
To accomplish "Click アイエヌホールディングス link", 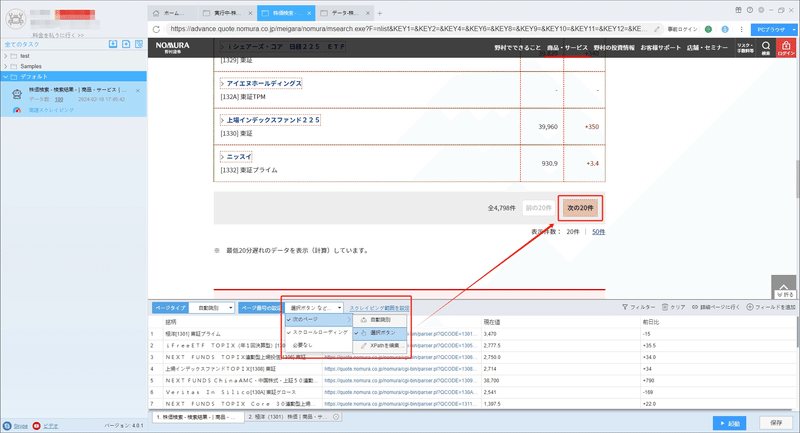I will pyautogui.click(x=264, y=83).
